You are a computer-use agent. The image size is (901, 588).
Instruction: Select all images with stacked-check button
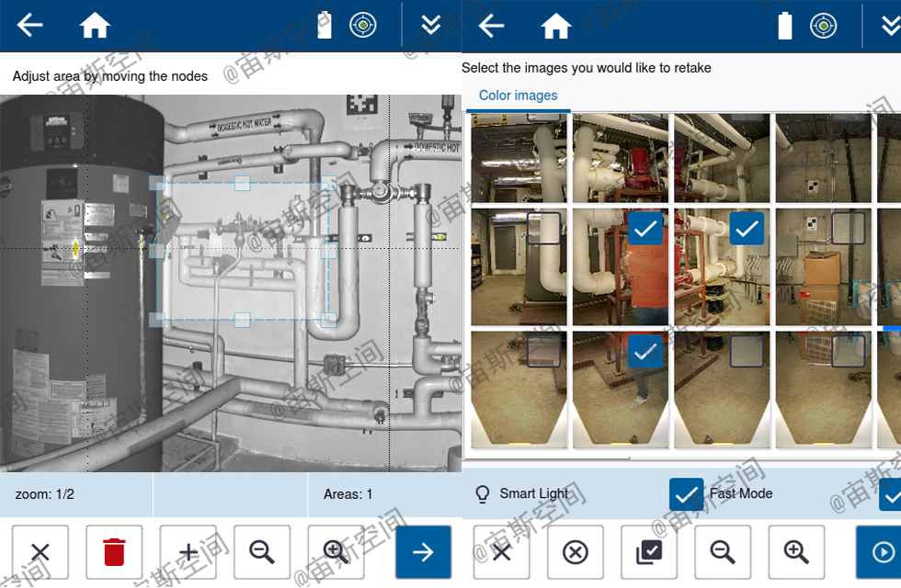649,552
